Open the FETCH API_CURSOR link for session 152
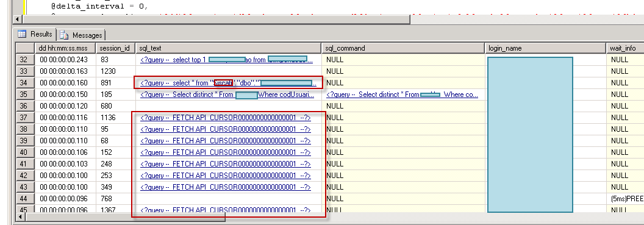The width and height of the screenshot is (644, 225). pyautogui.click(x=226, y=152)
